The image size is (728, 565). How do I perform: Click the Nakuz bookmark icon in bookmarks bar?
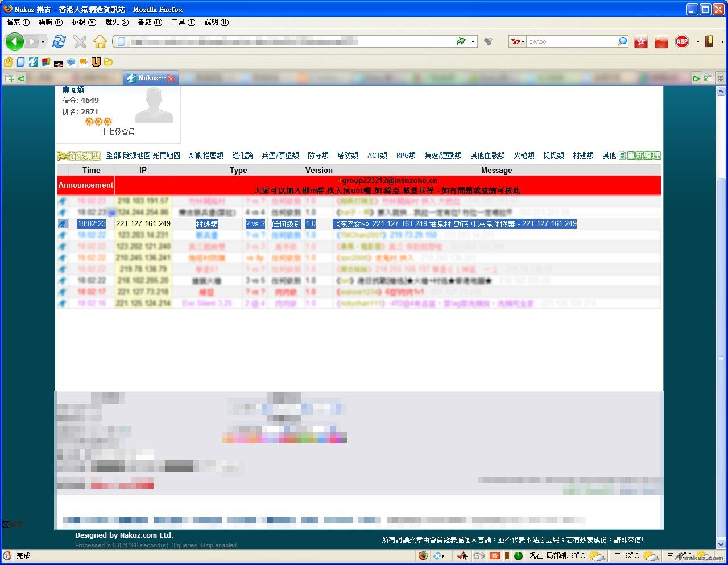coord(34,62)
